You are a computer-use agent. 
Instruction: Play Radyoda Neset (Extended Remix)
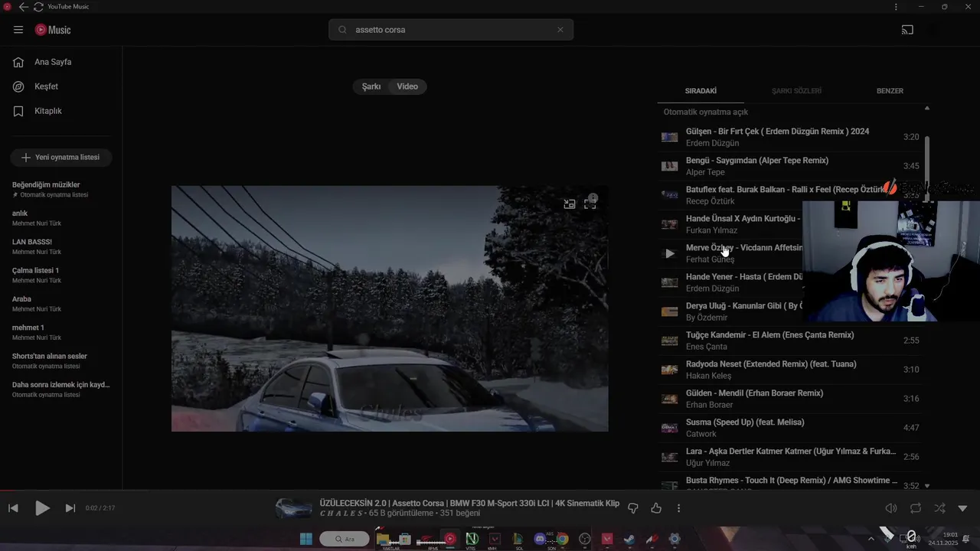790,370
